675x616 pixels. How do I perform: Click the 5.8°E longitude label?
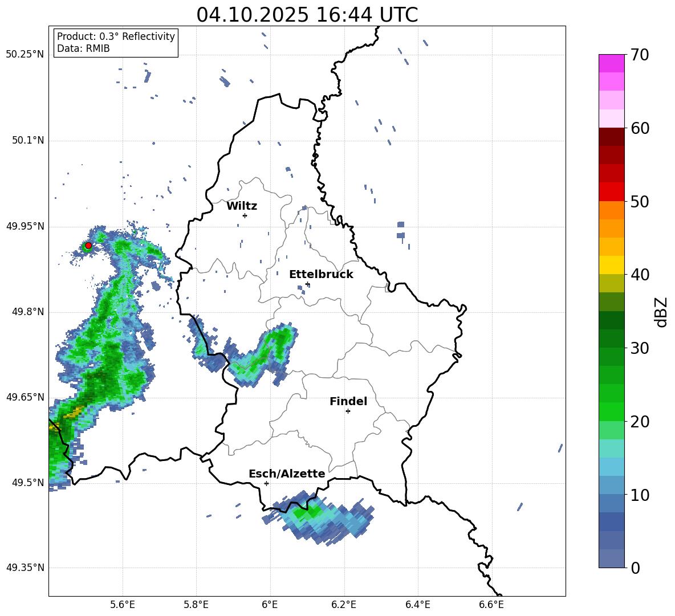click(x=196, y=605)
